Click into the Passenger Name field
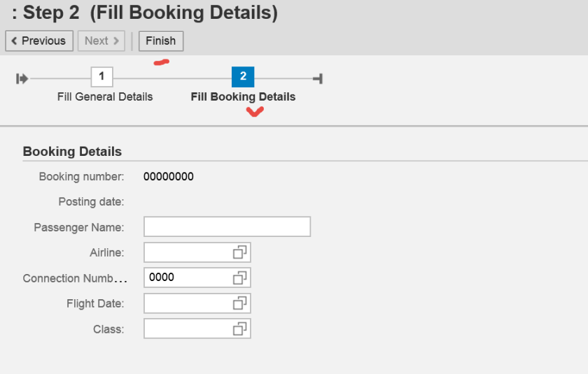The height and width of the screenshot is (374, 588). pyautogui.click(x=227, y=227)
